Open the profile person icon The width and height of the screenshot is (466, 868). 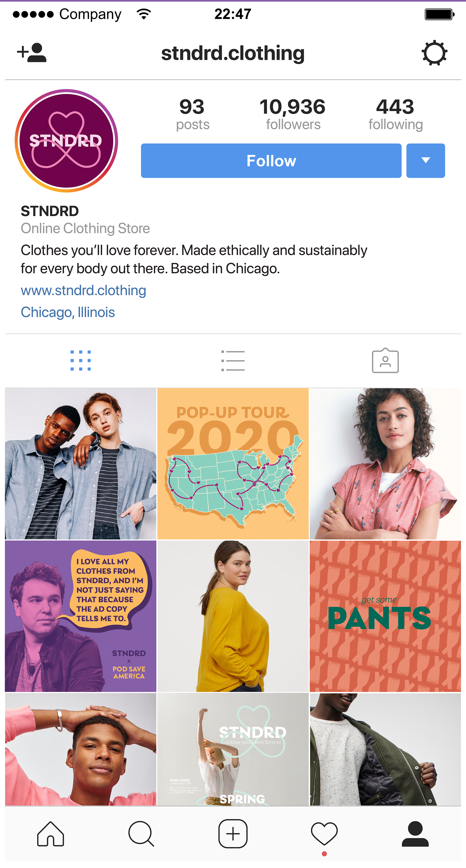tap(415, 834)
